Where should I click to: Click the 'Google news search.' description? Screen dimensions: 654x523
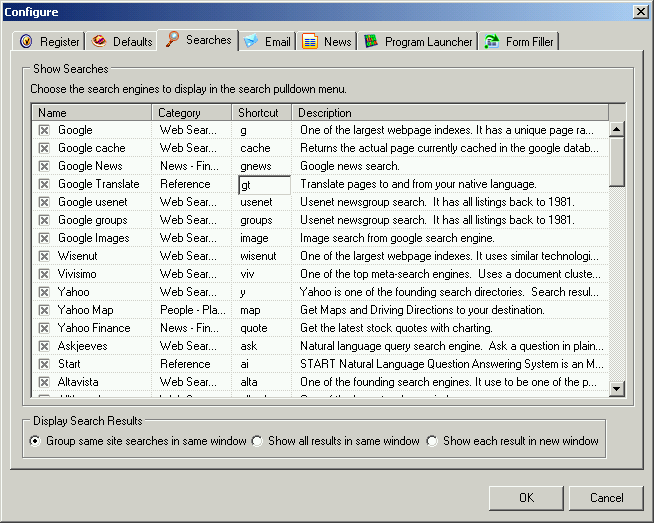(350, 166)
